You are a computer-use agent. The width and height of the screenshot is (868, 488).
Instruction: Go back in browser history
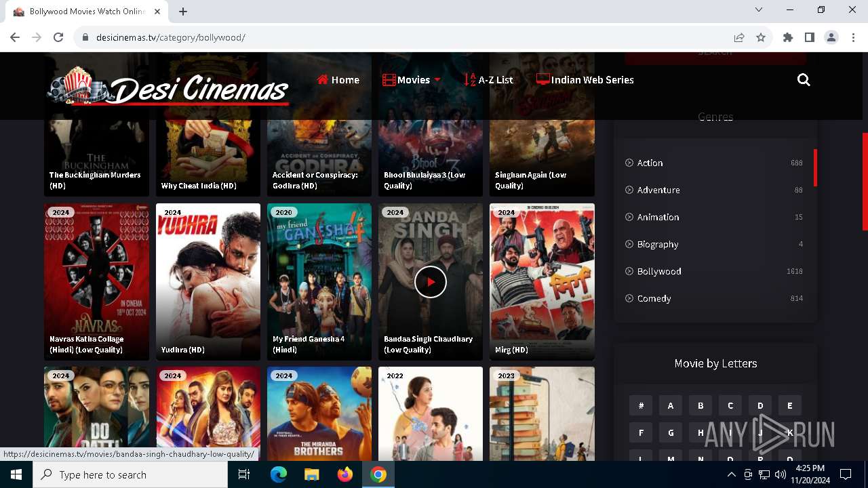pyautogui.click(x=15, y=37)
